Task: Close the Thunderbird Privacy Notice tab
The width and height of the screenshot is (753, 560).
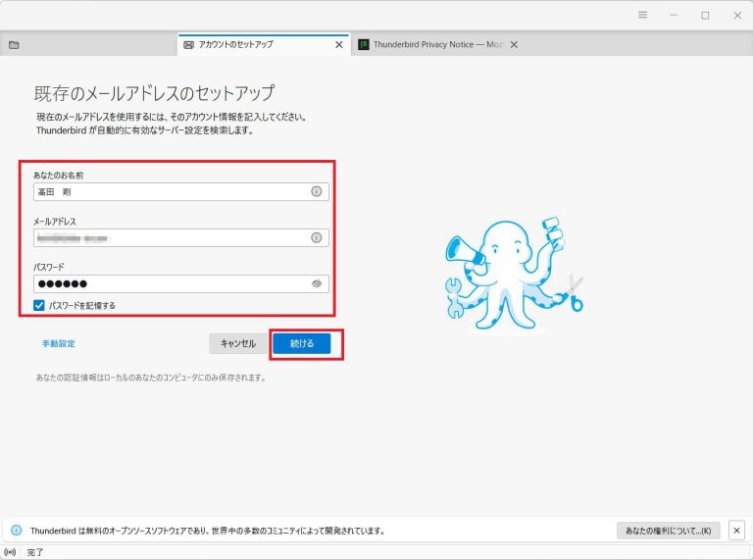Action: point(514,45)
